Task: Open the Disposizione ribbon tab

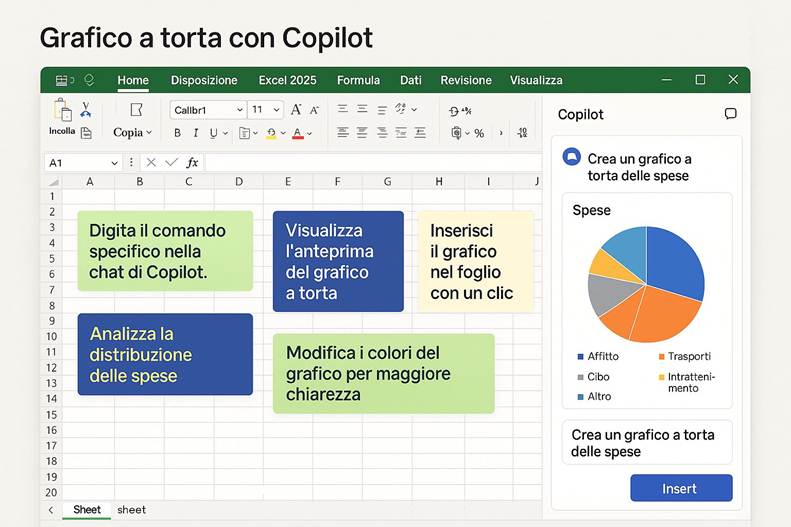Action: point(204,80)
